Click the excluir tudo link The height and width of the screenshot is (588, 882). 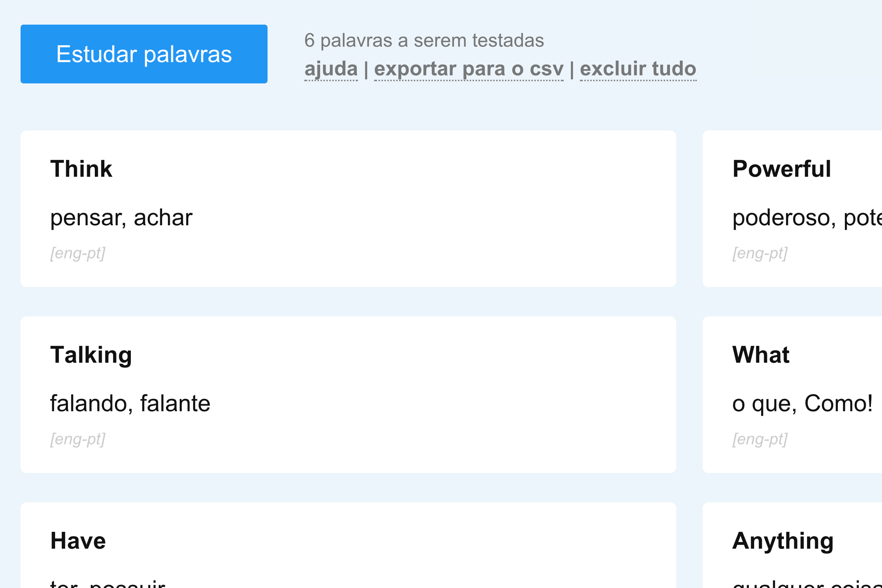tap(638, 69)
